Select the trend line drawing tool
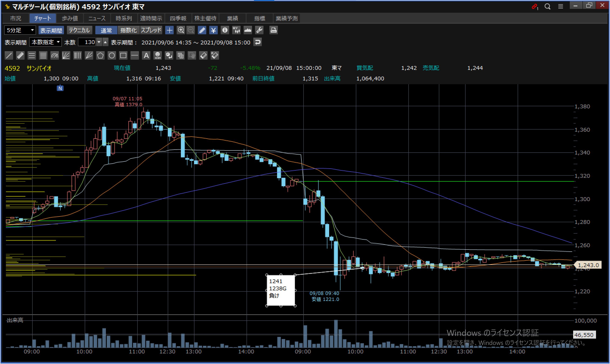The image size is (610, 364). pos(9,56)
